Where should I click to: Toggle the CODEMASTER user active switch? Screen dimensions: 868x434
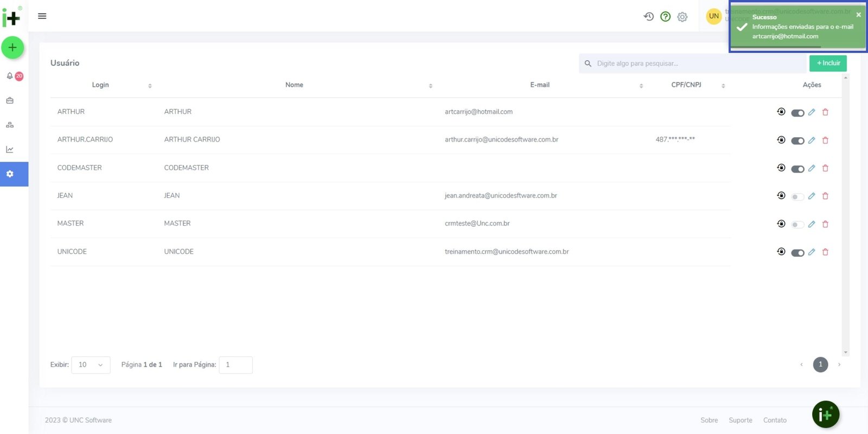pos(797,169)
